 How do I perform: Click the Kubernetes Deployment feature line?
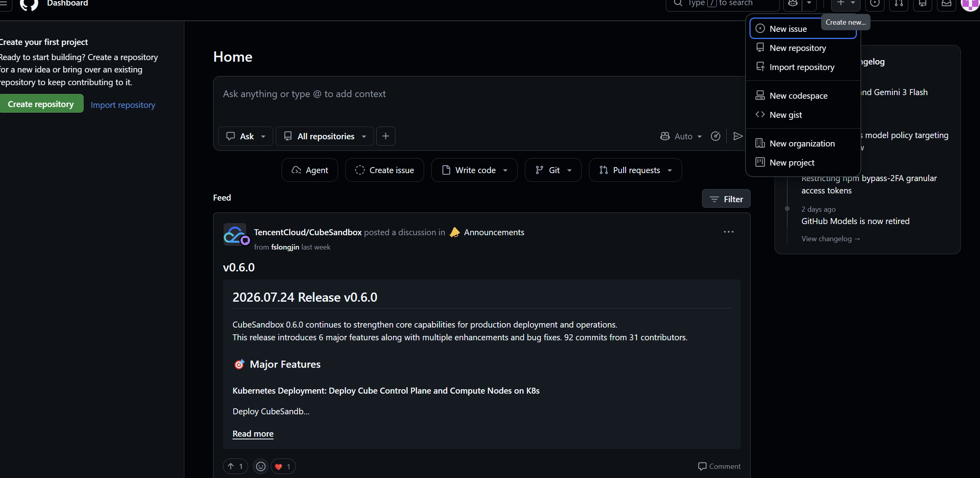386,391
